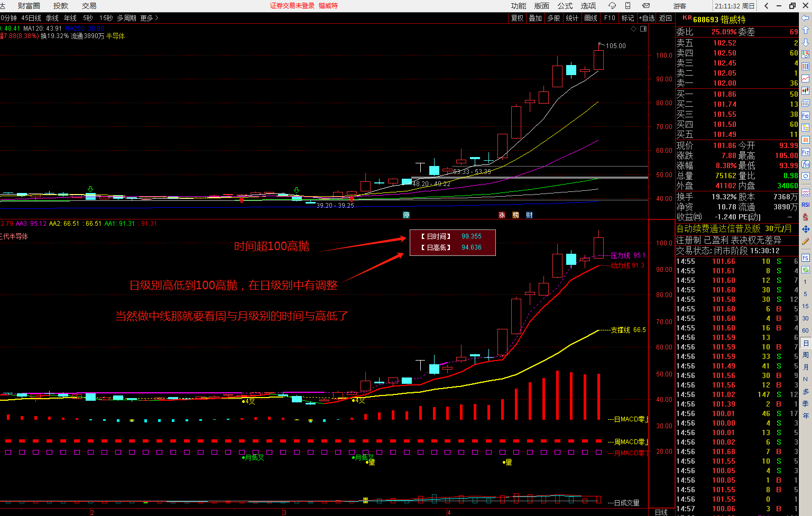Select the pencil drawing tool icon
This screenshot has height=516, width=812.
tap(806, 242)
